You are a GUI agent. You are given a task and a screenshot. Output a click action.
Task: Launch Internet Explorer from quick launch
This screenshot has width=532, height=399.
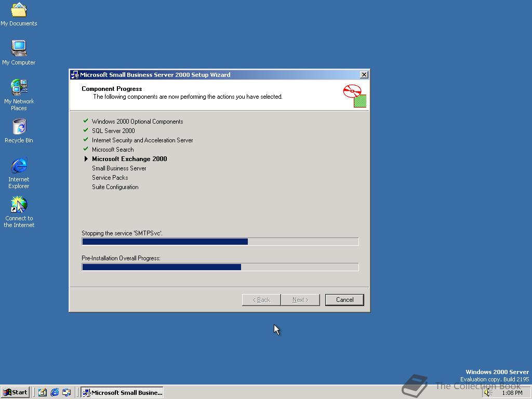[x=54, y=392]
